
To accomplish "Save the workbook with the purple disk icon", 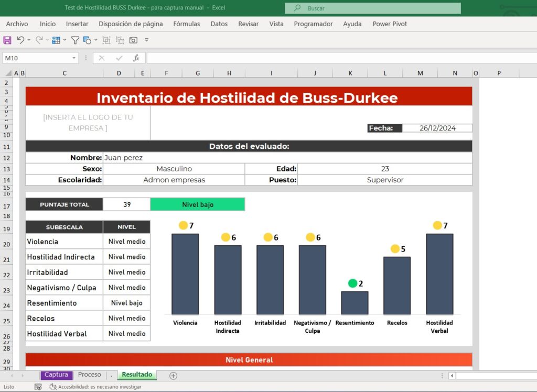I will 7,40.
